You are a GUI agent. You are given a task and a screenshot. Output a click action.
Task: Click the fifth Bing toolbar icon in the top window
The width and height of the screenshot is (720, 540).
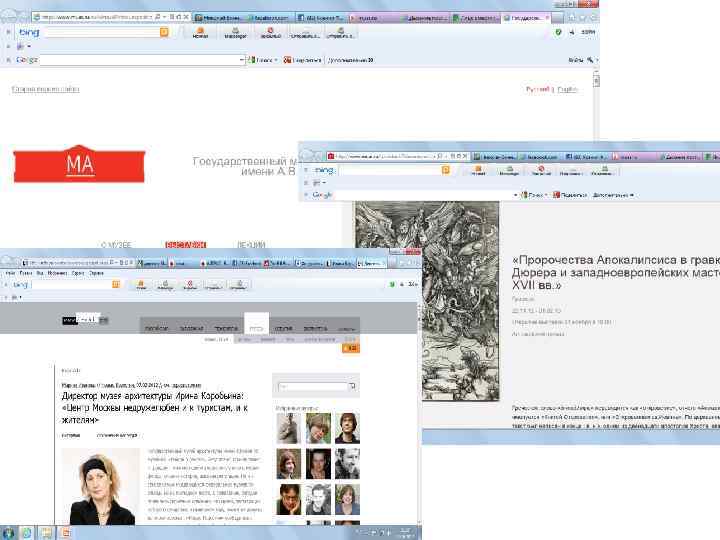click(341, 32)
